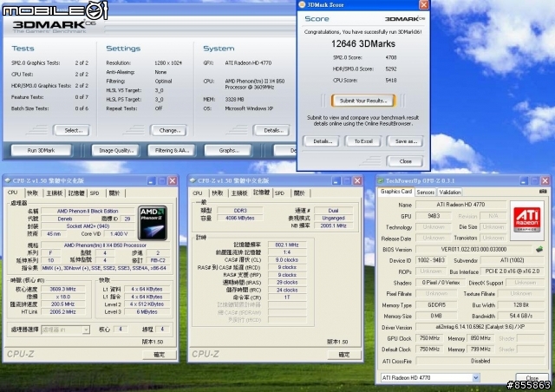Click Run 3DMark button
This screenshot has width=555, height=392.
[x=41, y=151]
